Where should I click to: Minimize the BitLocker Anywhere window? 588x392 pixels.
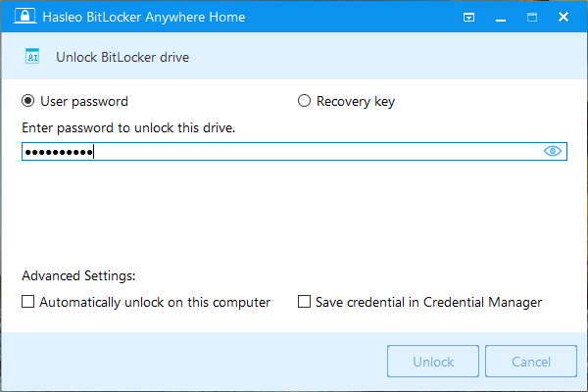point(501,18)
